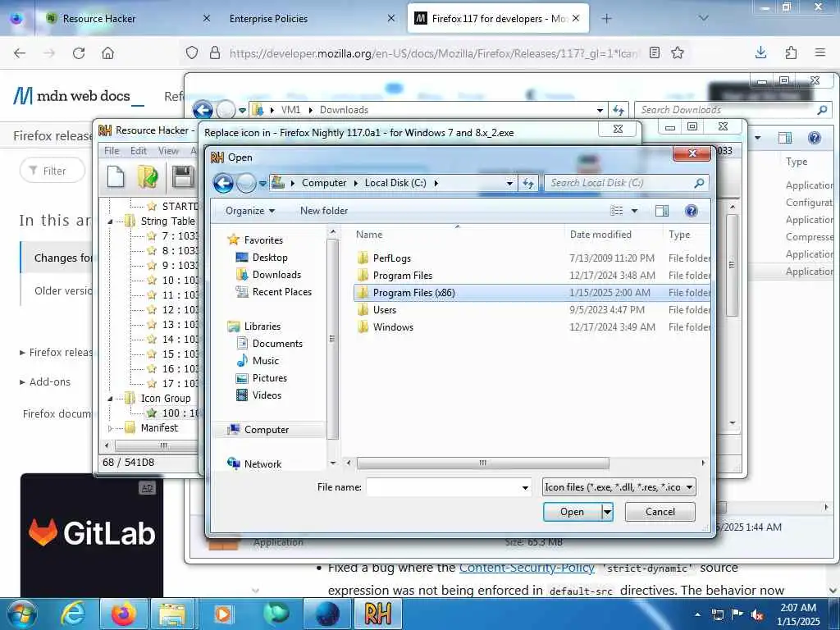Image resolution: width=840 pixels, height=630 pixels.
Task: Click the Open button
Action: pyautogui.click(x=572, y=512)
